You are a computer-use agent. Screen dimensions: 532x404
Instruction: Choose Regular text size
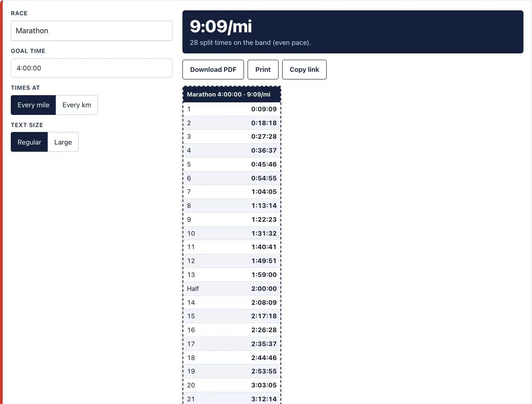click(x=29, y=142)
